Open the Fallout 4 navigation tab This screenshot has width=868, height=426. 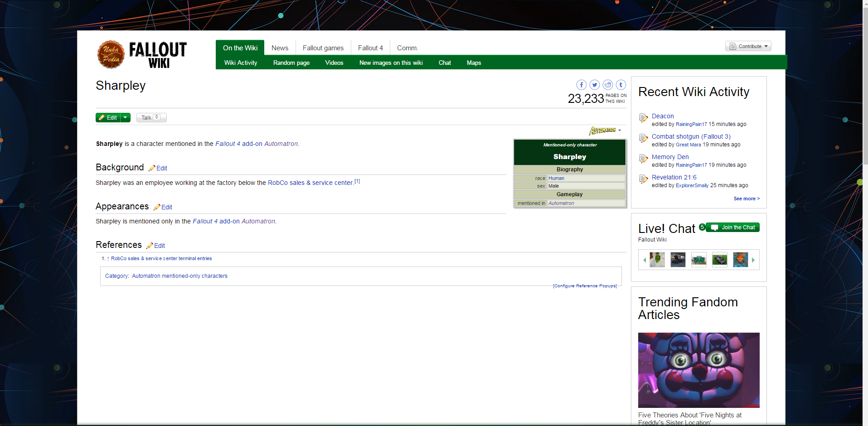pos(370,48)
